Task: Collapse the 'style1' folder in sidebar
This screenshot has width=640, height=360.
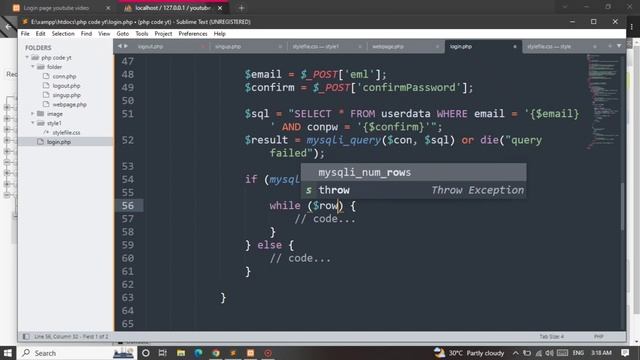Action: (x=33, y=123)
